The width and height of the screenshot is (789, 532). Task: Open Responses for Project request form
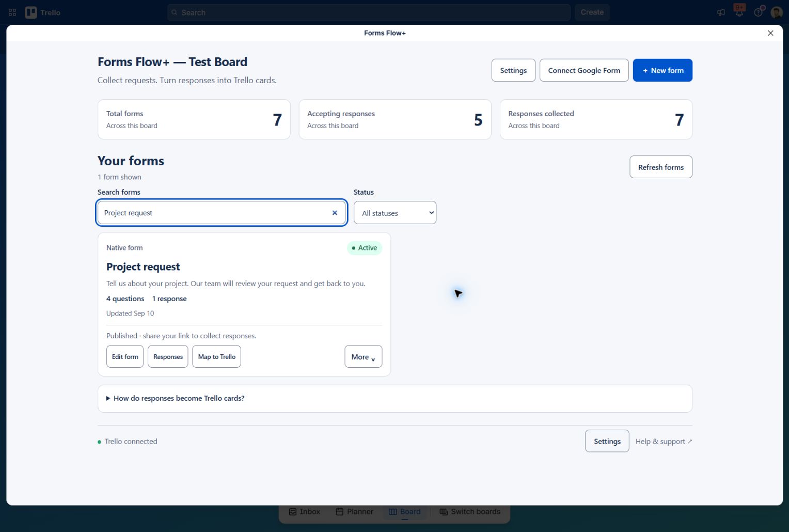[168, 356]
